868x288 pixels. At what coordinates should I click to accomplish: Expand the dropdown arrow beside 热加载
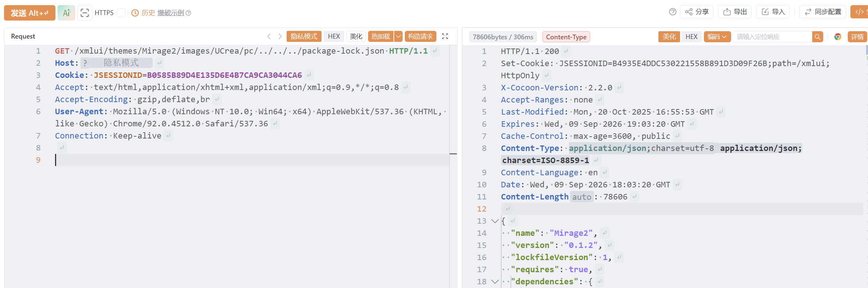(x=398, y=36)
